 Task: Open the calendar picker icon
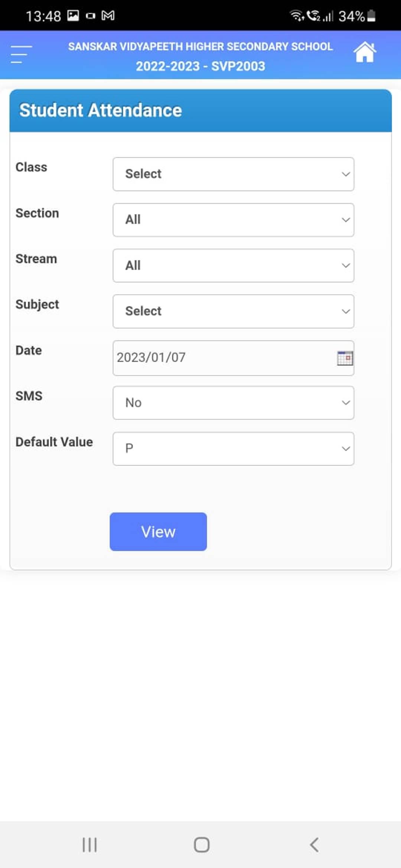[x=345, y=358]
